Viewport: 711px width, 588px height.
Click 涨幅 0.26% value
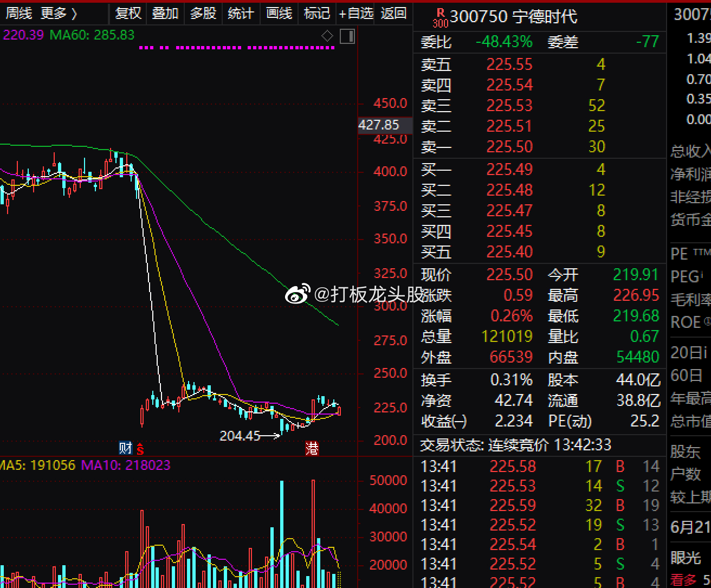click(x=512, y=316)
